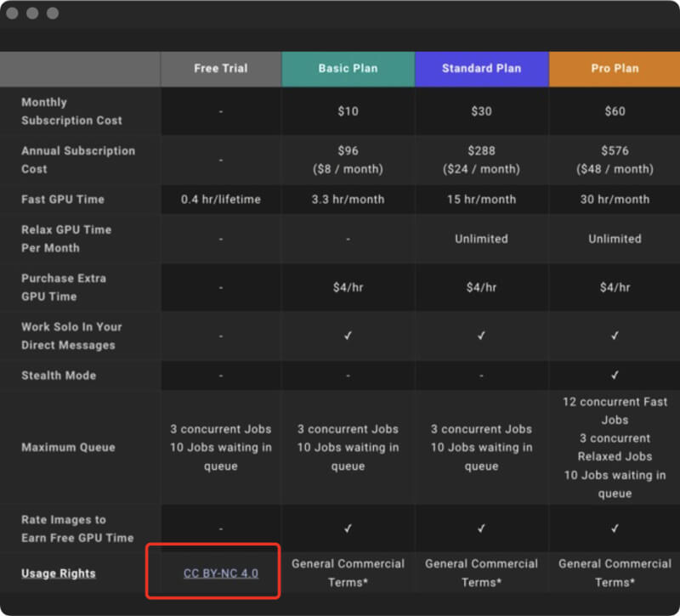Click the Monthly Subscription Cost row label

71,111
